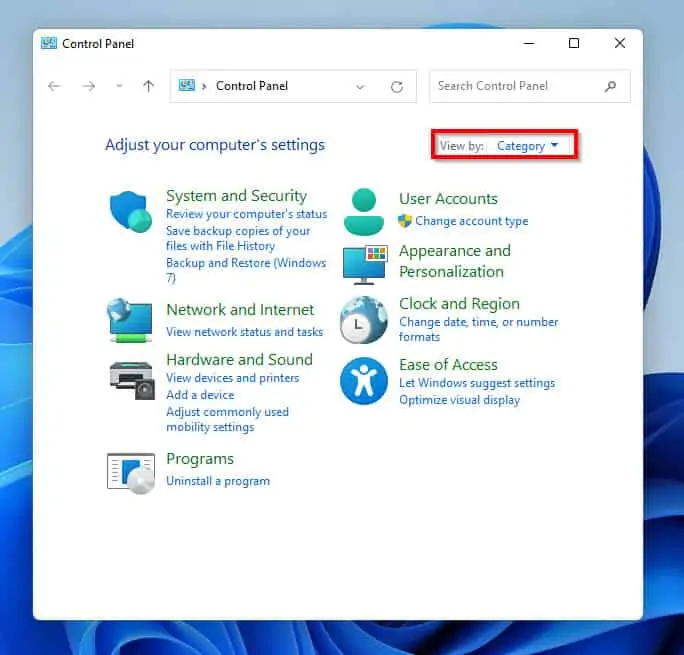This screenshot has height=655, width=684.
Task: Click Change account type link
Action: click(x=472, y=221)
